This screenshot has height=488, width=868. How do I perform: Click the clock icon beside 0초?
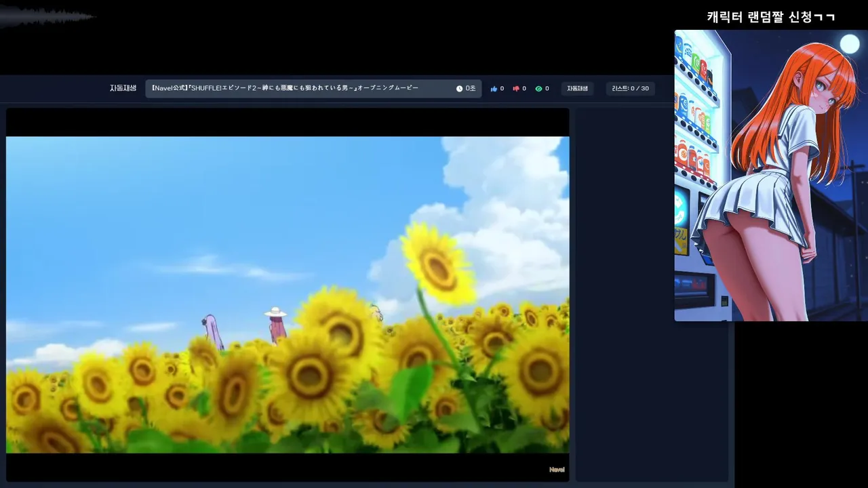click(459, 89)
